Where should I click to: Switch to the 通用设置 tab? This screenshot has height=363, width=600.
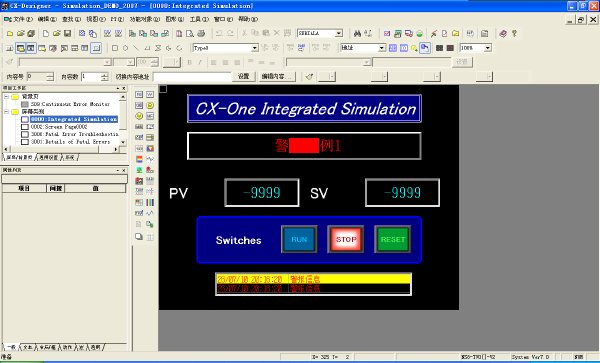(49, 157)
